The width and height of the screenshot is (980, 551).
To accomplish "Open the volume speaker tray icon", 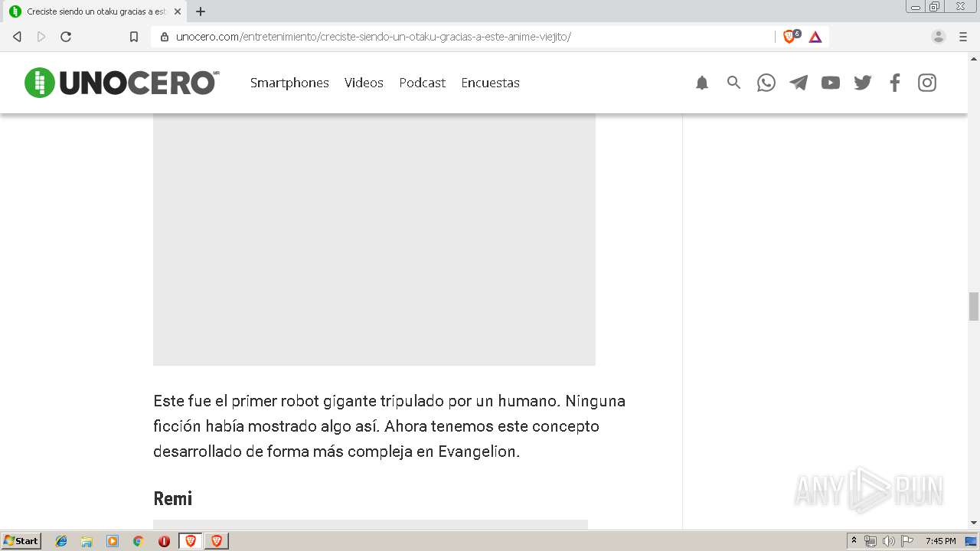I will (x=888, y=541).
